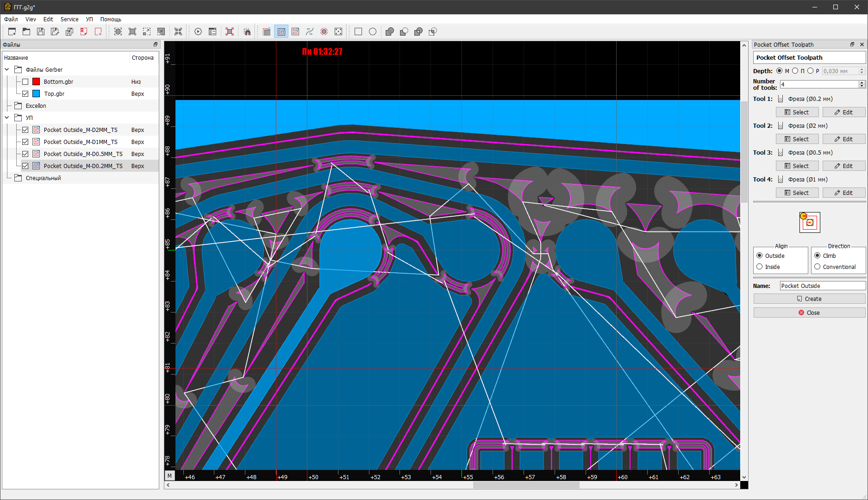Click the red corner-nodes frame toolbar icon
This screenshot has width=868, height=500.
coord(230,31)
